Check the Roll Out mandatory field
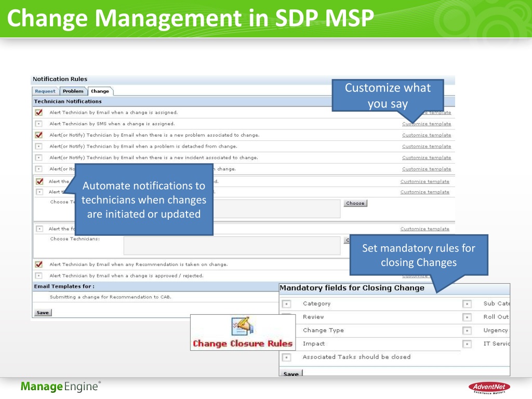The image size is (532, 399). point(467,317)
